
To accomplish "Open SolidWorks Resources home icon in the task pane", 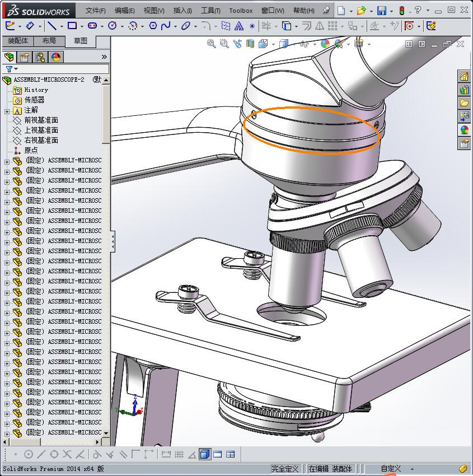I will (464, 77).
